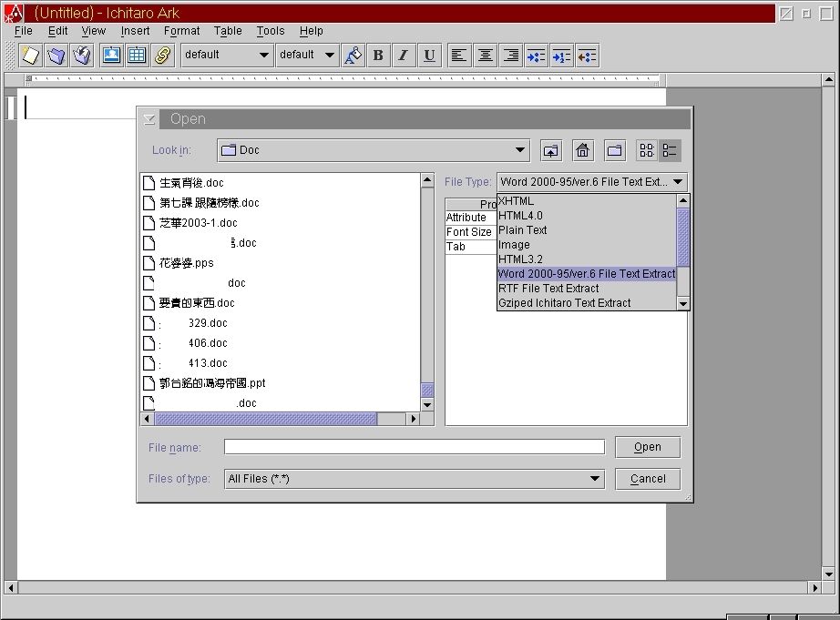Align text left
Image resolution: width=840 pixels, height=620 pixels.
(459, 56)
